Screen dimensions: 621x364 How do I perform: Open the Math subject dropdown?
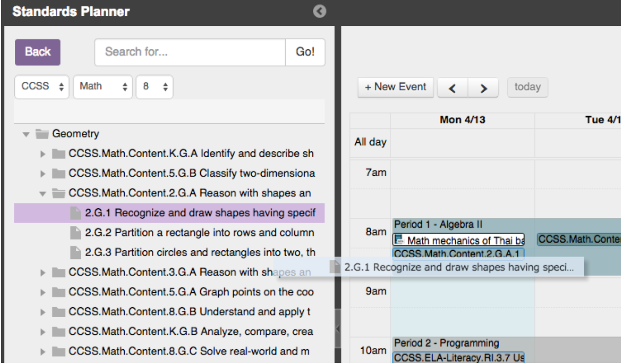click(x=103, y=88)
